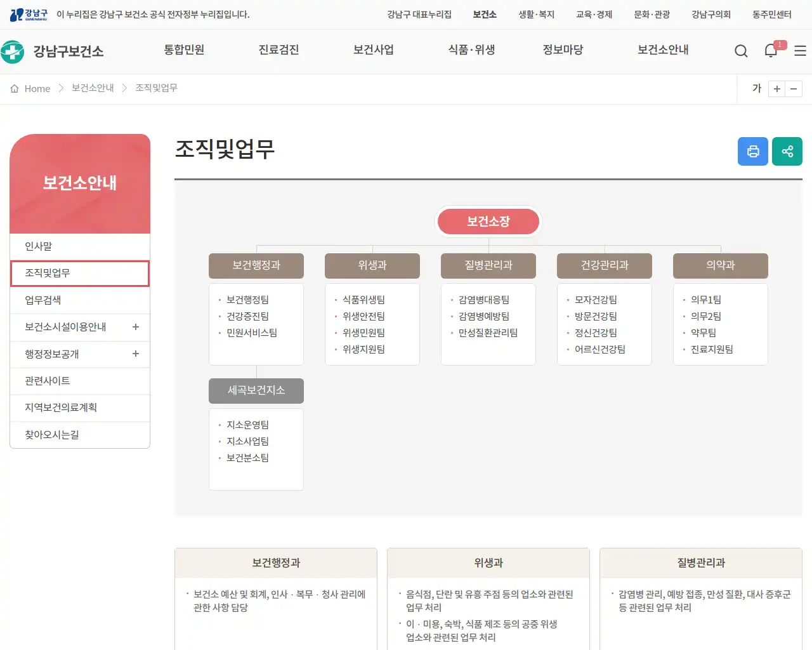Print the page using the printer icon
812x650 pixels.
pos(753,151)
